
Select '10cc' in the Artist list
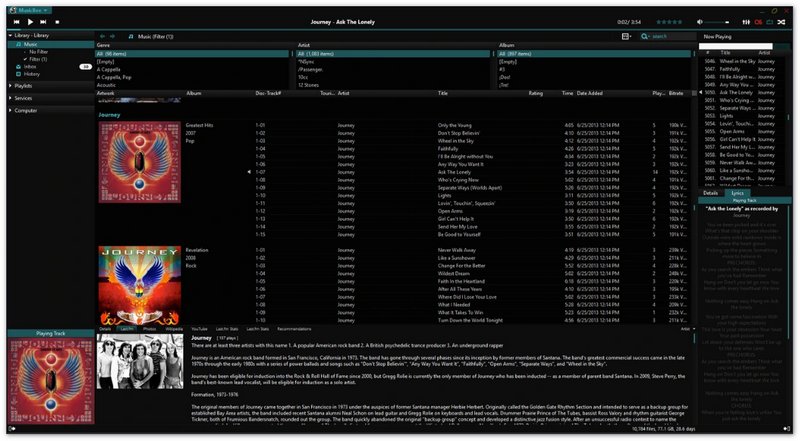click(303, 77)
